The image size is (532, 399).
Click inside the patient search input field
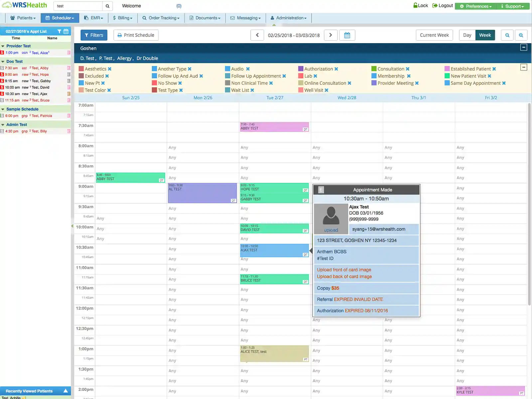[77, 6]
